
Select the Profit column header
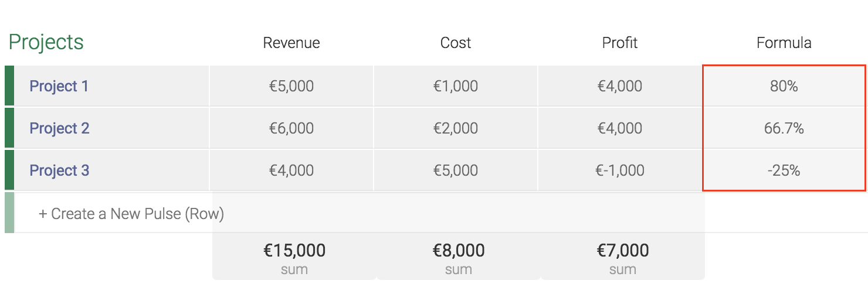(620, 43)
